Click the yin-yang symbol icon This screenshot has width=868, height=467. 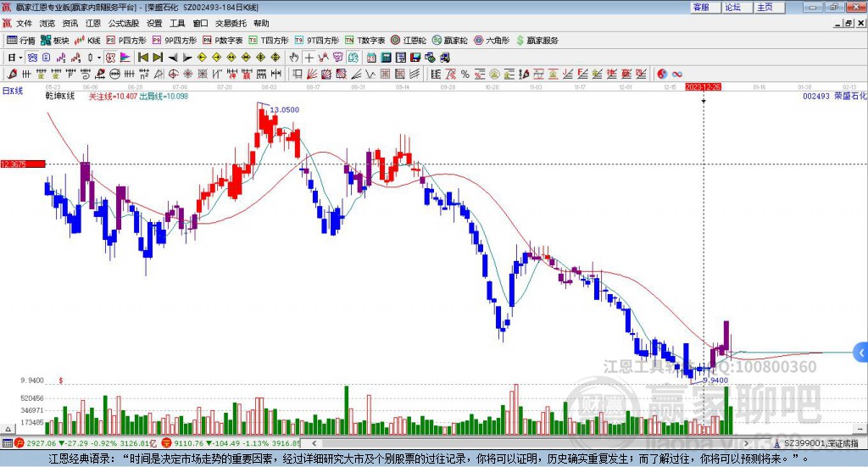coord(662,74)
